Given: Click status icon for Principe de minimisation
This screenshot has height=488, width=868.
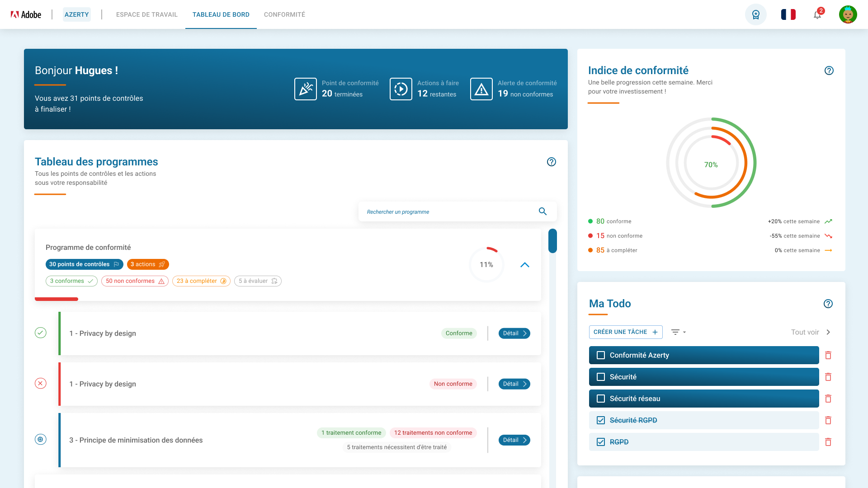Looking at the screenshot, I should [x=41, y=439].
